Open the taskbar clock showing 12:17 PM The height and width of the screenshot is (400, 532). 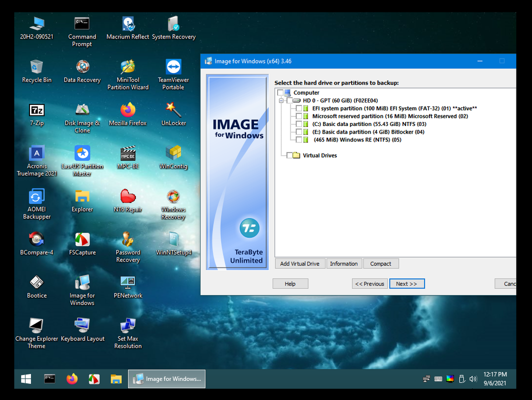[495, 378]
